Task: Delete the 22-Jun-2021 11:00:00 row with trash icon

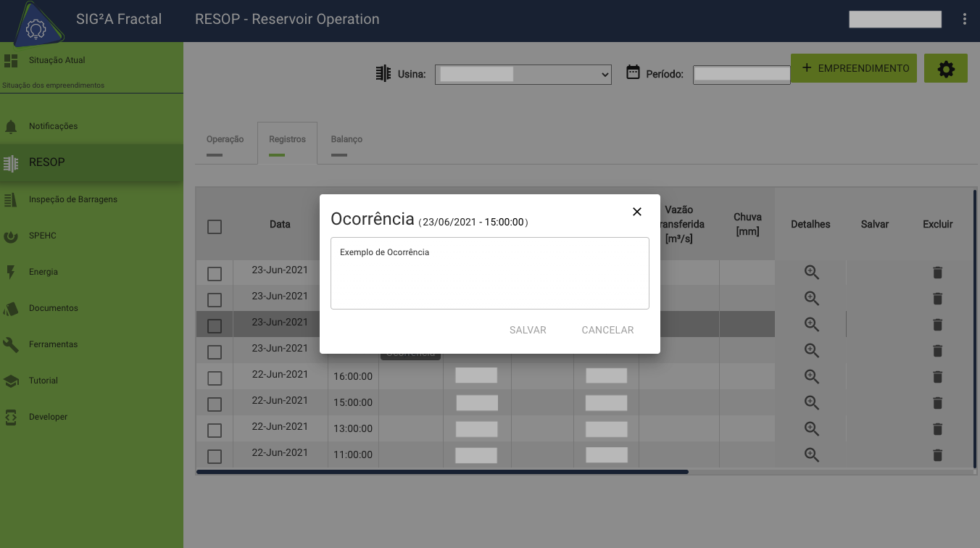Action: coord(937,455)
